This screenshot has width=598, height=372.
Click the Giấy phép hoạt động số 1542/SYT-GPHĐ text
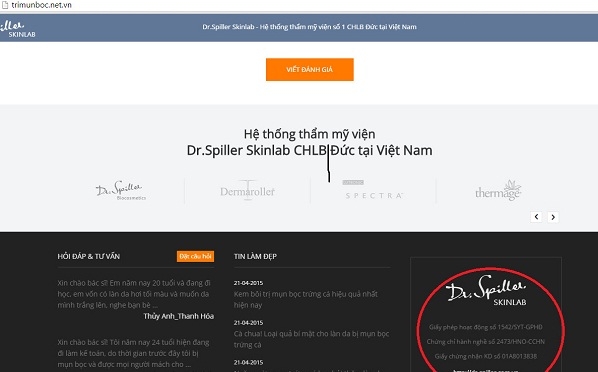485,327
